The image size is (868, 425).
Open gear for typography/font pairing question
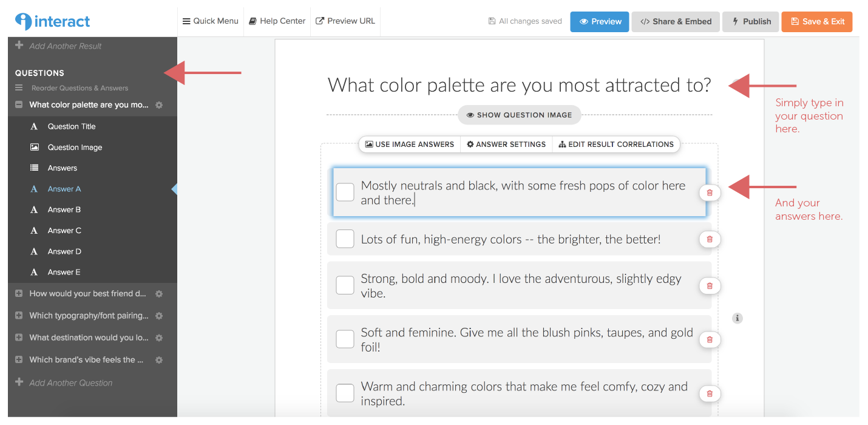159,316
